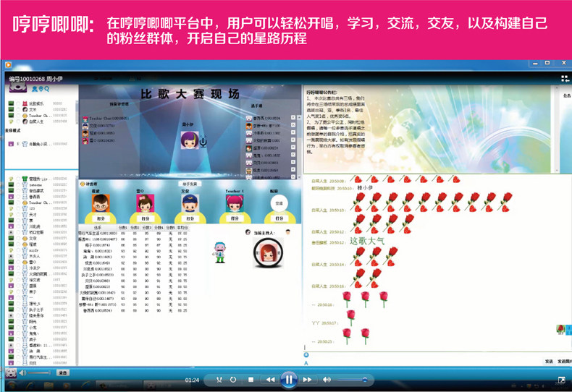Skip back with the previous track button
This screenshot has height=392, width=572.
point(270,380)
